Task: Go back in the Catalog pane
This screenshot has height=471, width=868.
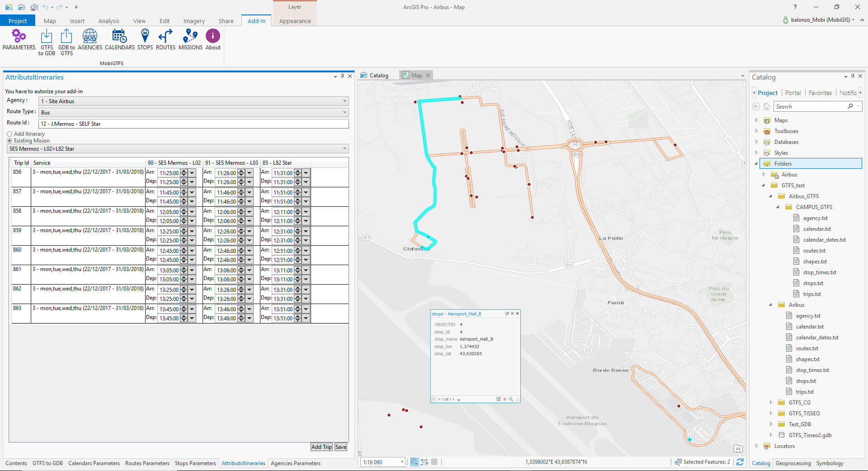Action: (x=756, y=106)
